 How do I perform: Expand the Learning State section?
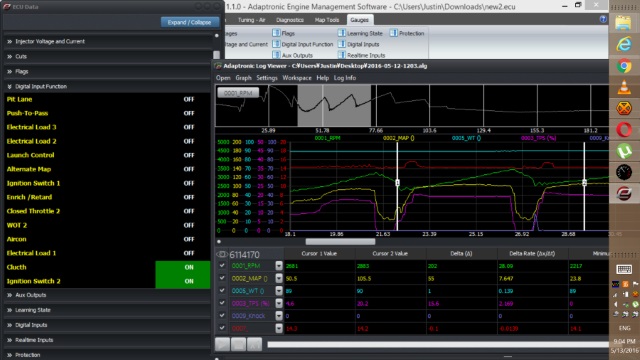coord(108,310)
